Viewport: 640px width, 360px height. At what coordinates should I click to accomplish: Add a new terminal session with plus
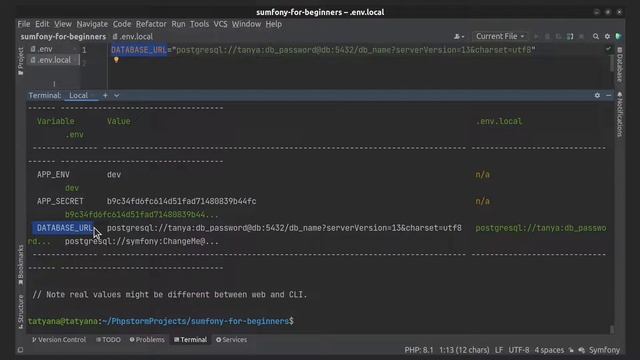(x=105, y=95)
